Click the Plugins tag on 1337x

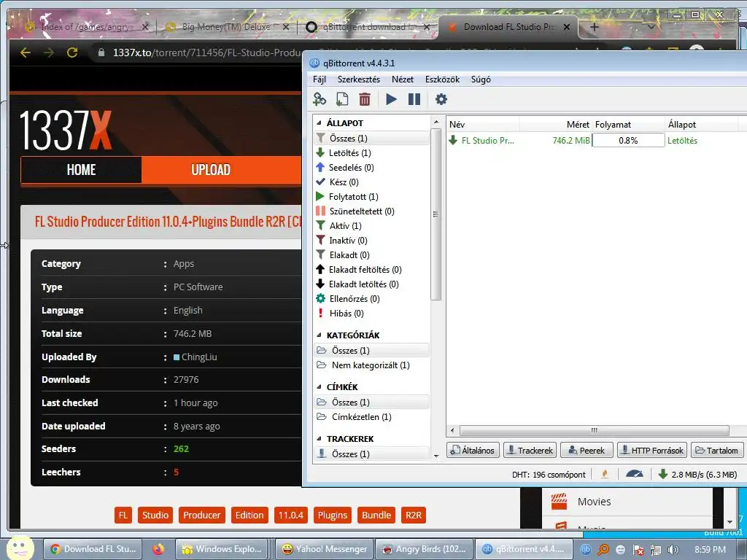[x=332, y=515]
